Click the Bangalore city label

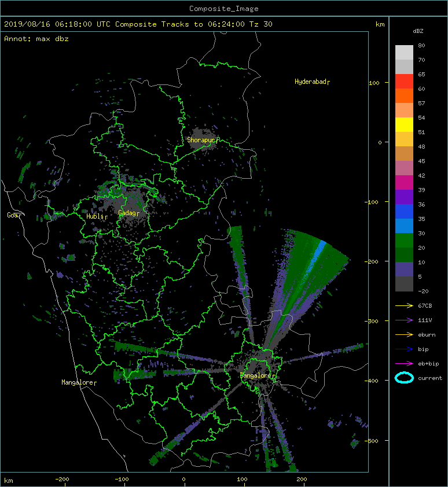point(256,375)
